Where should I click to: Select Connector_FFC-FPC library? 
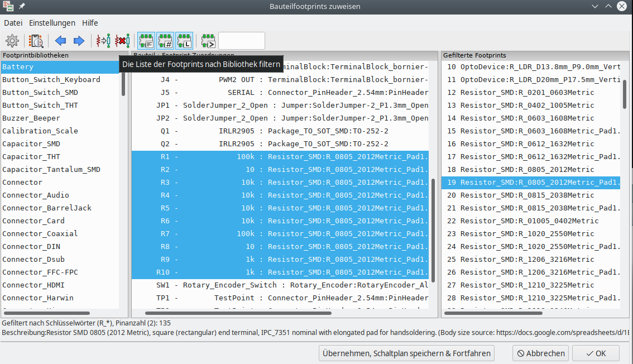point(60,272)
